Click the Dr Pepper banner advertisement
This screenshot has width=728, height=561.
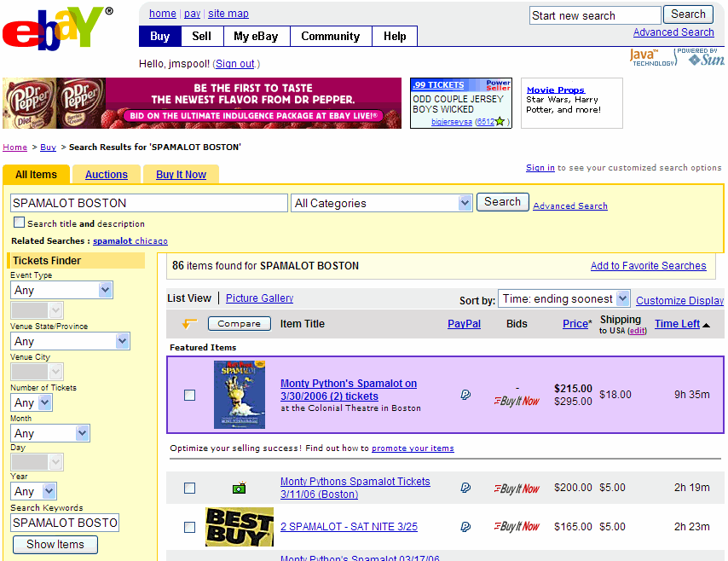[202, 103]
